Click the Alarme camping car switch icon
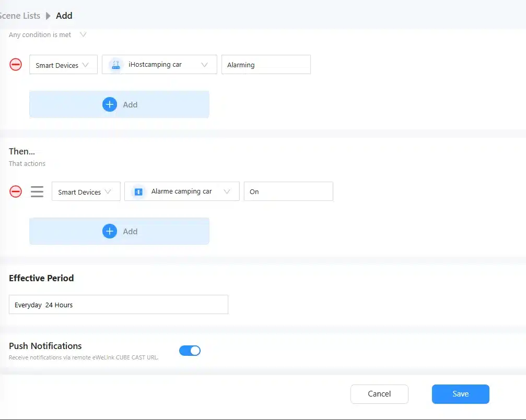 138,191
